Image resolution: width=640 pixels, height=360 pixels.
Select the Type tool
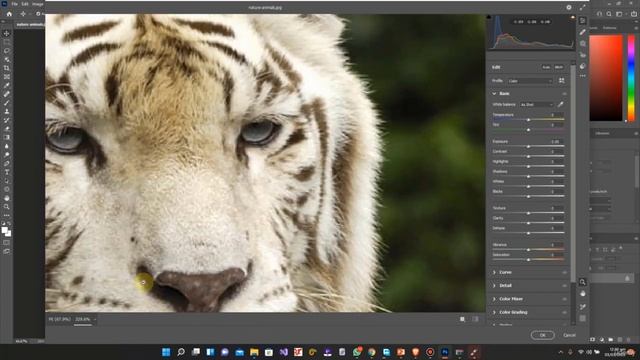click(7, 172)
